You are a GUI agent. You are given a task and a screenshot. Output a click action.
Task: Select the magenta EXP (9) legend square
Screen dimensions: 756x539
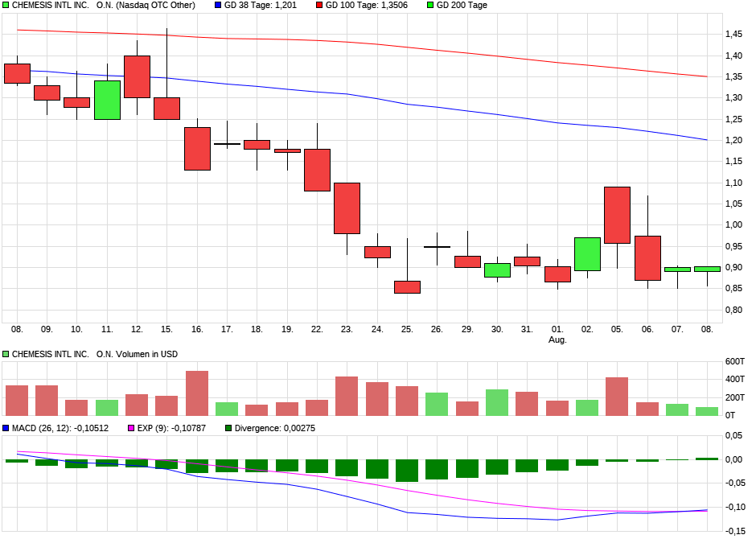pyautogui.click(x=133, y=427)
